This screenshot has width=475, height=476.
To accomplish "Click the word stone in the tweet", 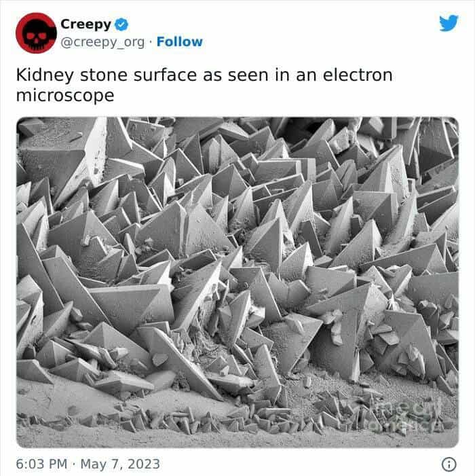I will [x=103, y=75].
